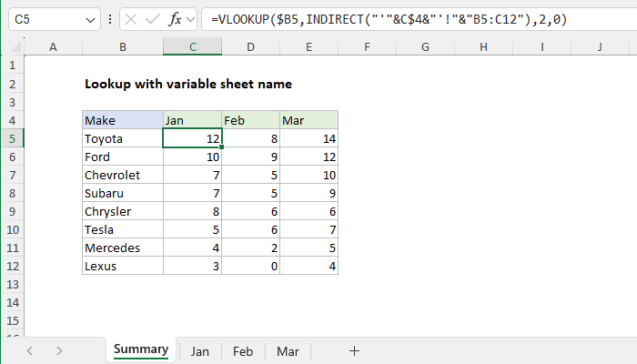
Task: Click Toyota's Jan value 12
Action: pyautogui.click(x=193, y=138)
